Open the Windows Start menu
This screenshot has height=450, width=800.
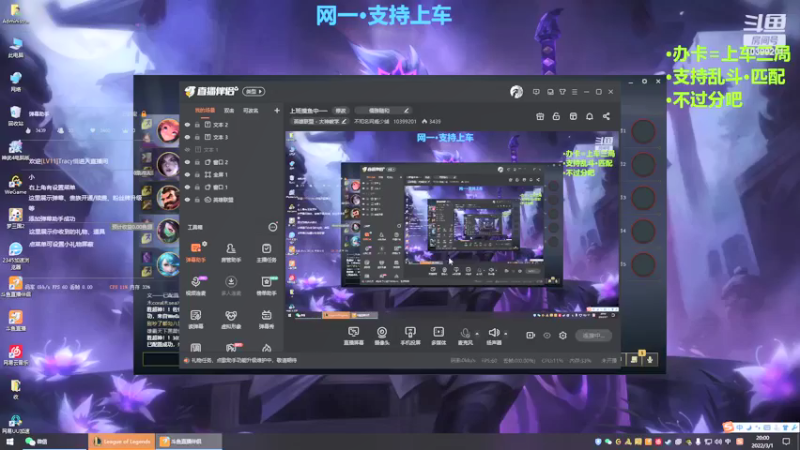9,441
